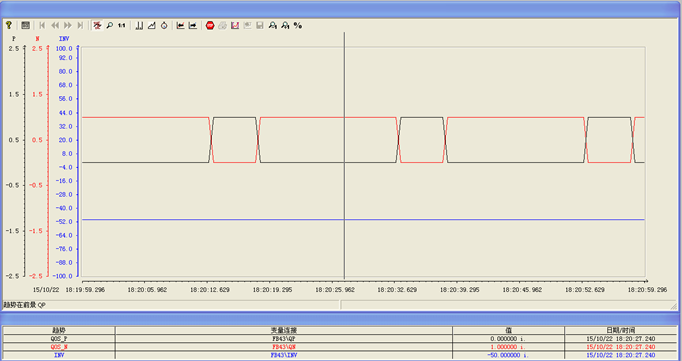Screen dimensions: 682x361
Task: Select the blue INV trend row
Action: click(340, 355)
